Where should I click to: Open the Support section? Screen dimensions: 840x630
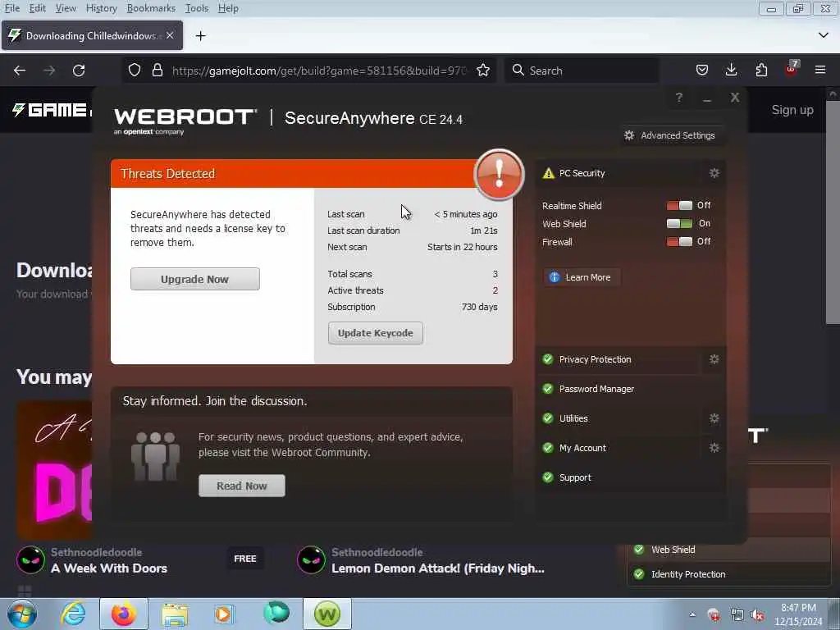point(575,477)
